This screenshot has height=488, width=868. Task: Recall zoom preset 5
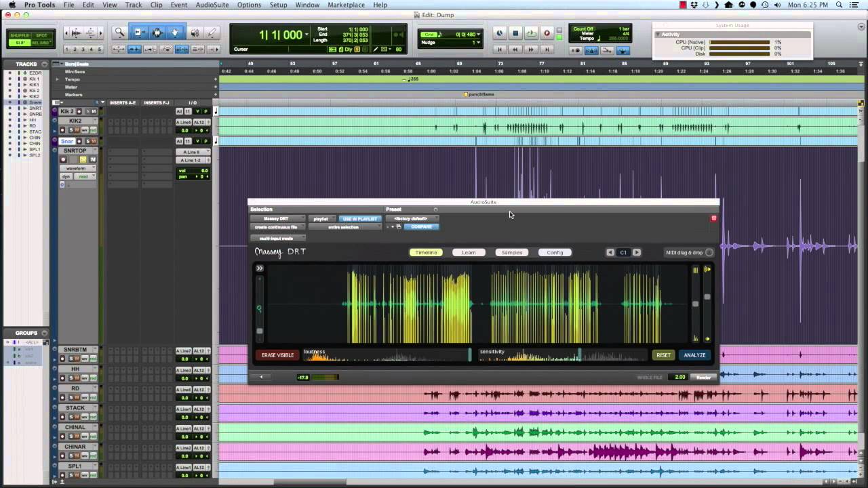click(99, 49)
